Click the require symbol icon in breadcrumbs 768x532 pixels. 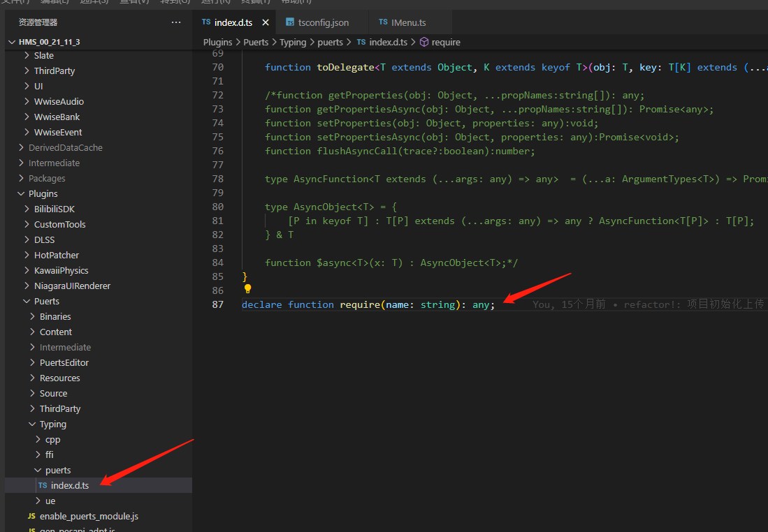(424, 42)
